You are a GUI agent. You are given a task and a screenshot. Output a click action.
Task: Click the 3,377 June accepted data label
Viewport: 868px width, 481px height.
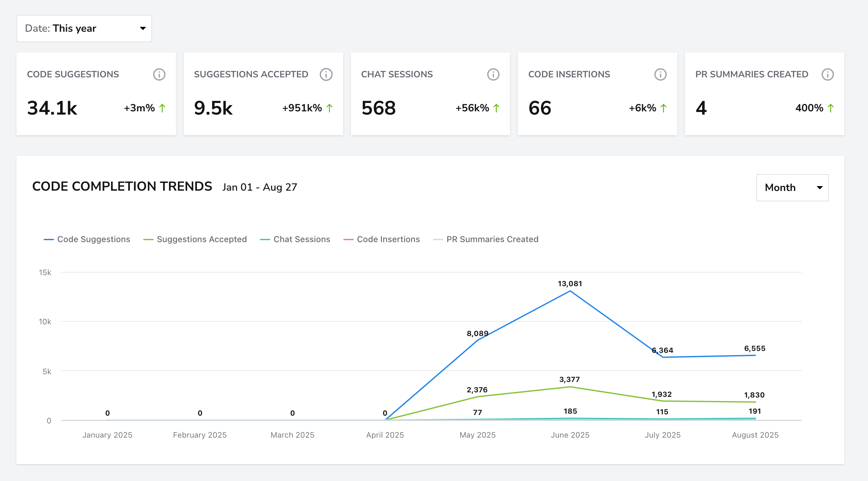pyautogui.click(x=570, y=379)
